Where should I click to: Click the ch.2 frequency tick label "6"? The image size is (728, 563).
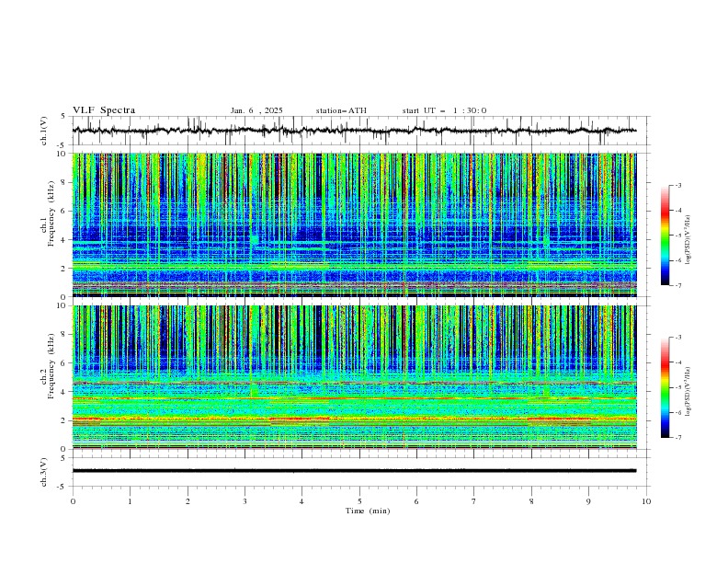65,363
